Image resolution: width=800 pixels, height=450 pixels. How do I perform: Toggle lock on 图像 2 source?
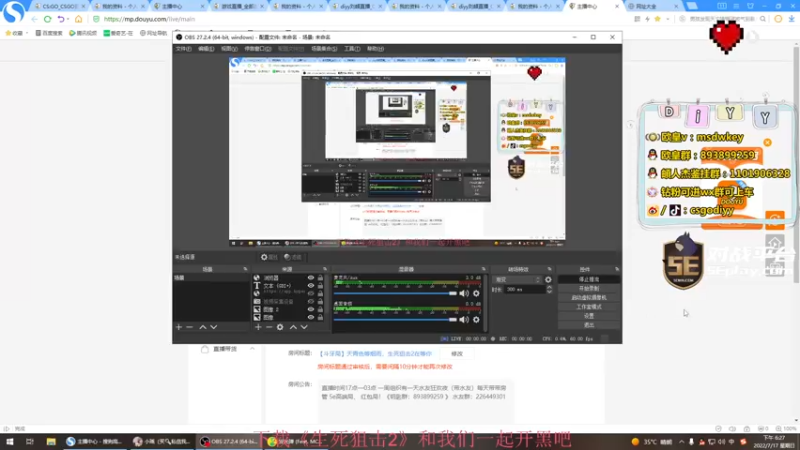(320, 310)
